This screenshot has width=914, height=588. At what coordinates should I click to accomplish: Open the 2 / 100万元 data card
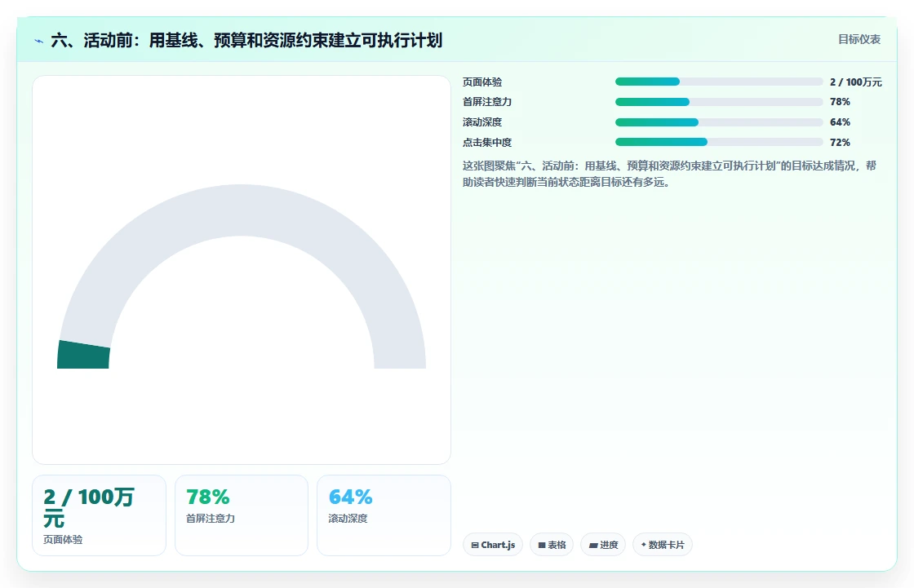point(99,515)
